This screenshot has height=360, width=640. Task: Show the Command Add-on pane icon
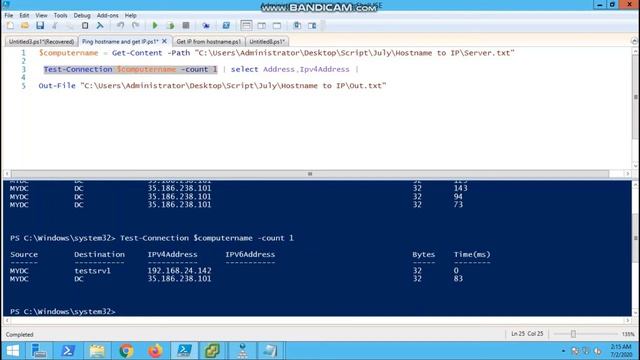point(312,26)
